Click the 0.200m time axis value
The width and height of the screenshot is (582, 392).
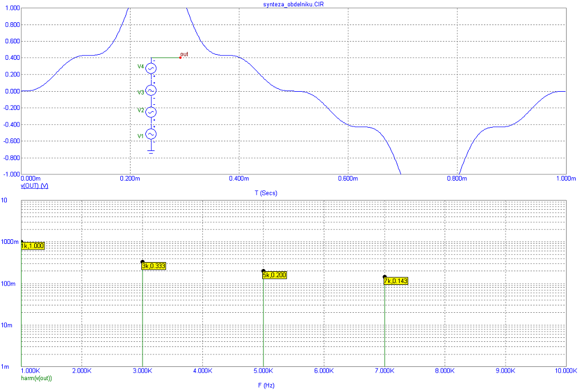click(x=130, y=178)
